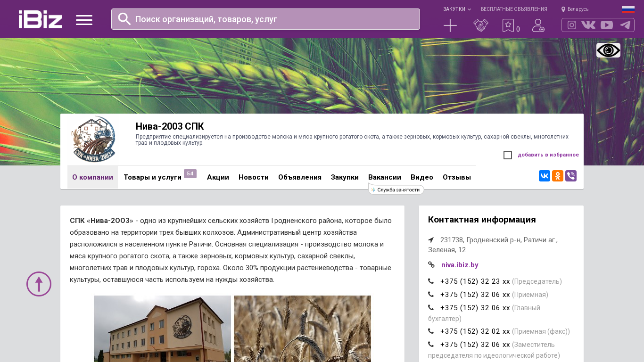
Task: Click the Контактная информация heading
Action: point(482,220)
